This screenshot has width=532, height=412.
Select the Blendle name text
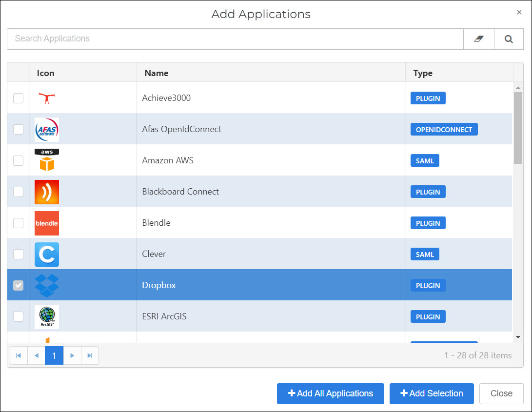click(156, 223)
